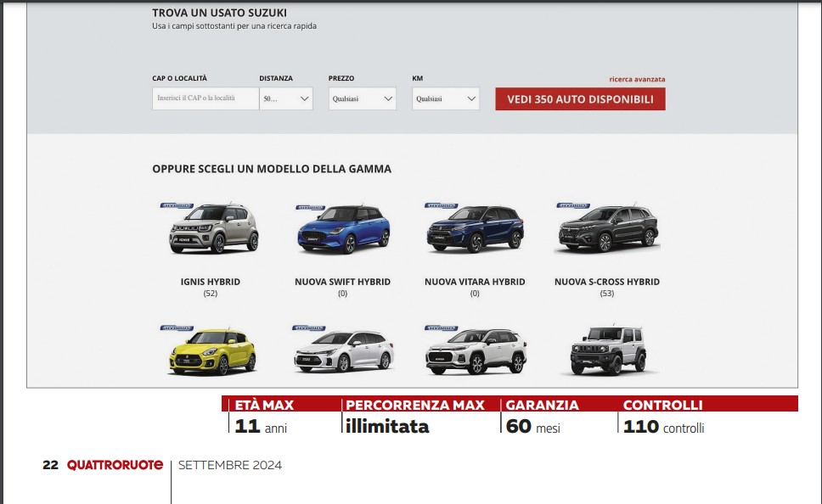Screen dimensions: 822x504
Task: Choose the white SUV car image
Action: coord(476,351)
